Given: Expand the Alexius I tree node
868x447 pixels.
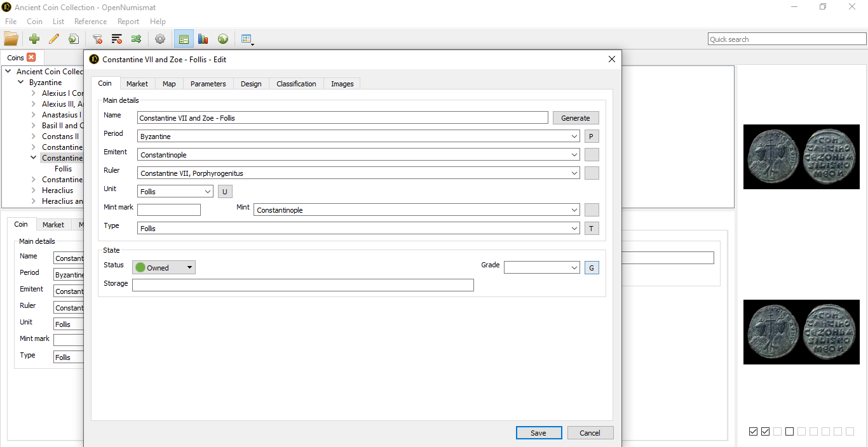Looking at the screenshot, I should point(34,93).
